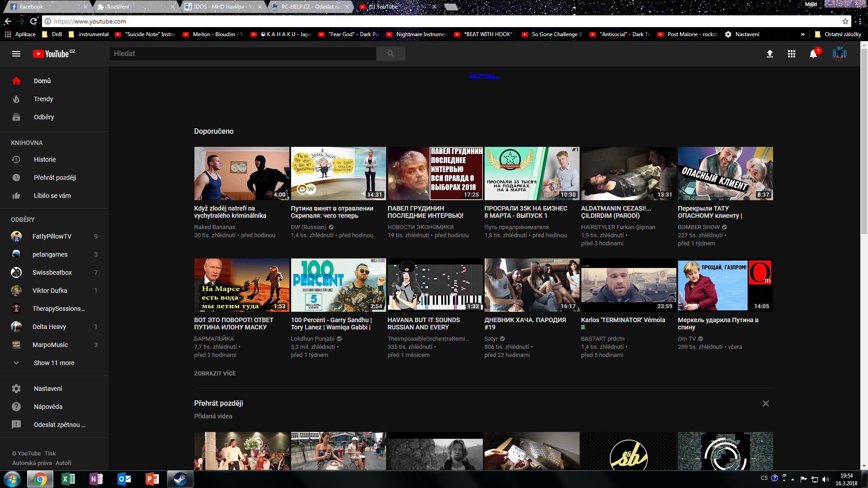The width and height of the screenshot is (868, 488).
Task: Expand hidden bookmarks with the chevron
Action: (x=802, y=34)
